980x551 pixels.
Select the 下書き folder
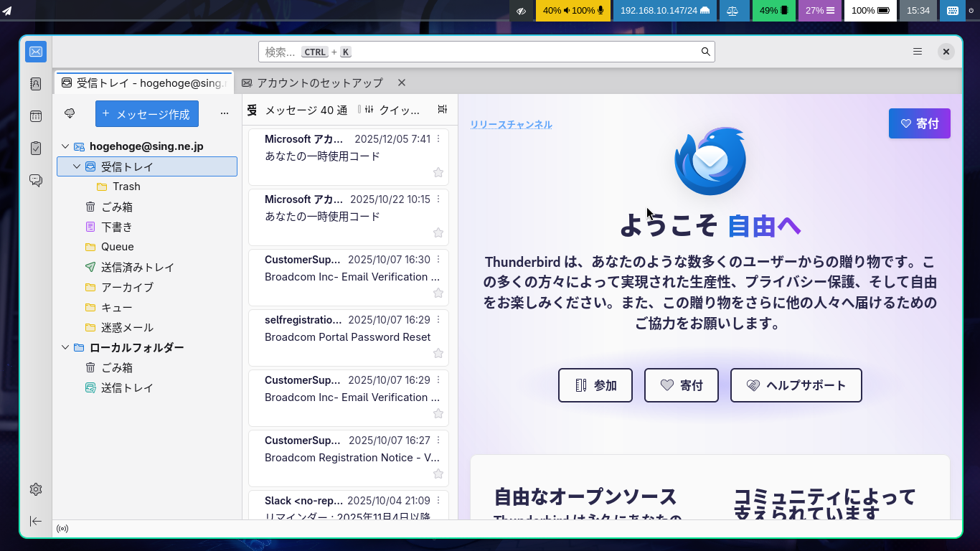point(147,227)
